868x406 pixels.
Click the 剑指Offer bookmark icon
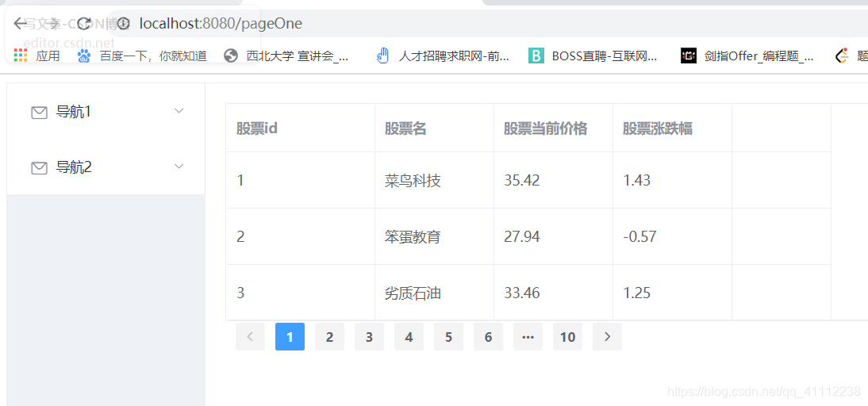point(688,56)
